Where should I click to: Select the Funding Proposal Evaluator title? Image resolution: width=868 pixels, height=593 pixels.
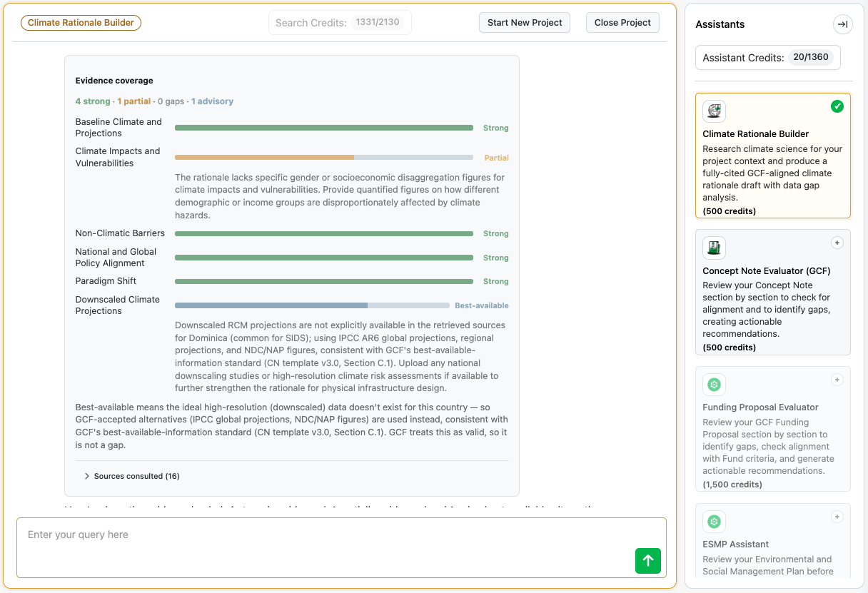pos(760,407)
